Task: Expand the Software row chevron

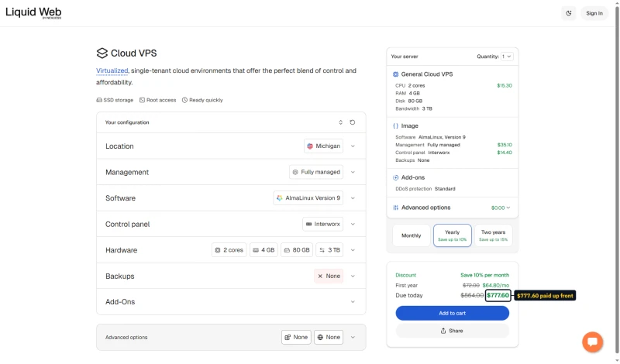Action: (353, 198)
